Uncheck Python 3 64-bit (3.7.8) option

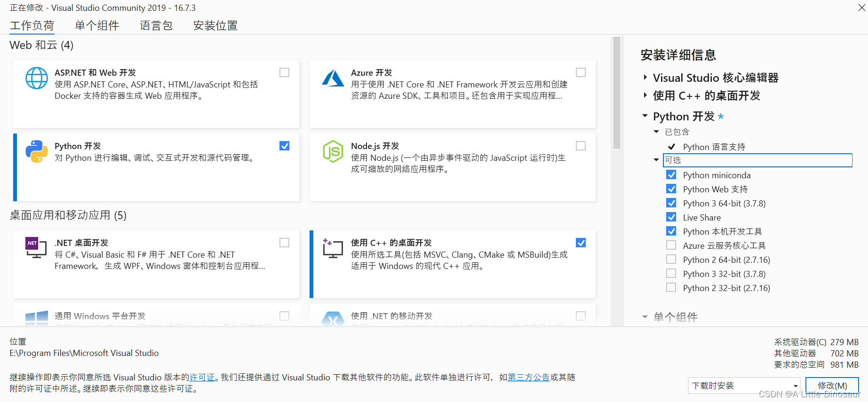[671, 203]
